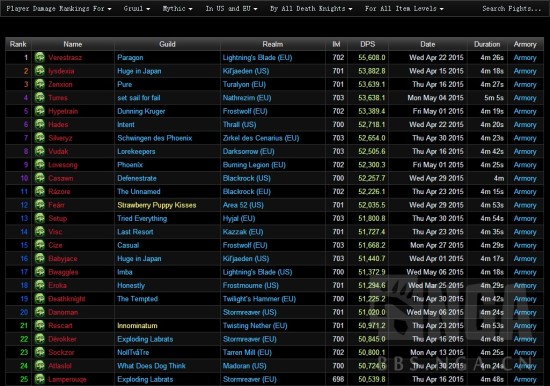Click the class icon beside Babyjace
The height and width of the screenshot is (386, 550).
(x=40, y=258)
